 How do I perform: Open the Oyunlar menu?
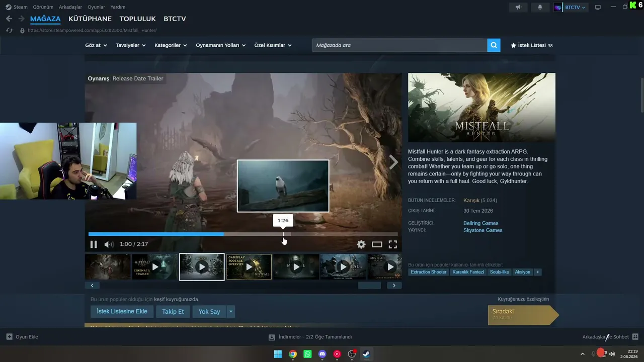[97, 7]
